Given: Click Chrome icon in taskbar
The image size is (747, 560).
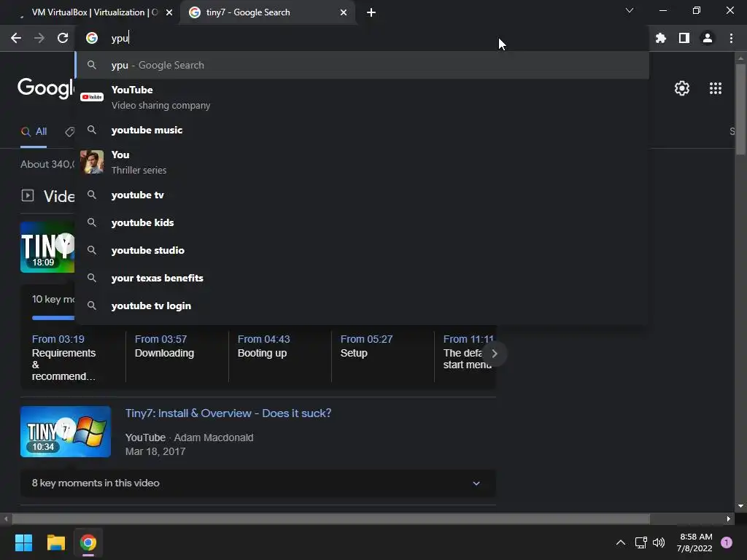Looking at the screenshot, I should pos(88,542).
